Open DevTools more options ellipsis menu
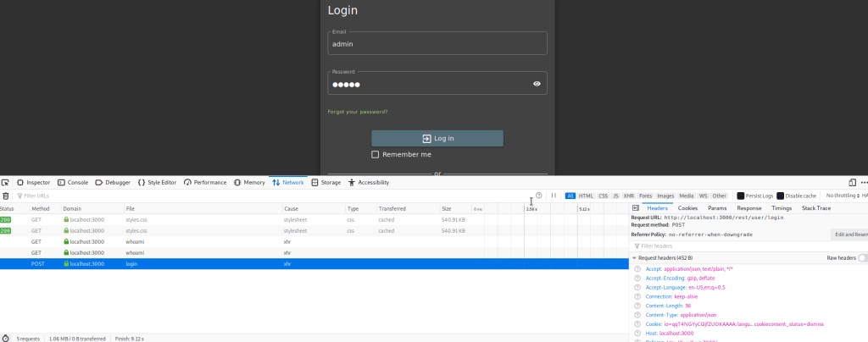Image resolution: width=868 pixels, height=342 pixels. pos(864,182)
